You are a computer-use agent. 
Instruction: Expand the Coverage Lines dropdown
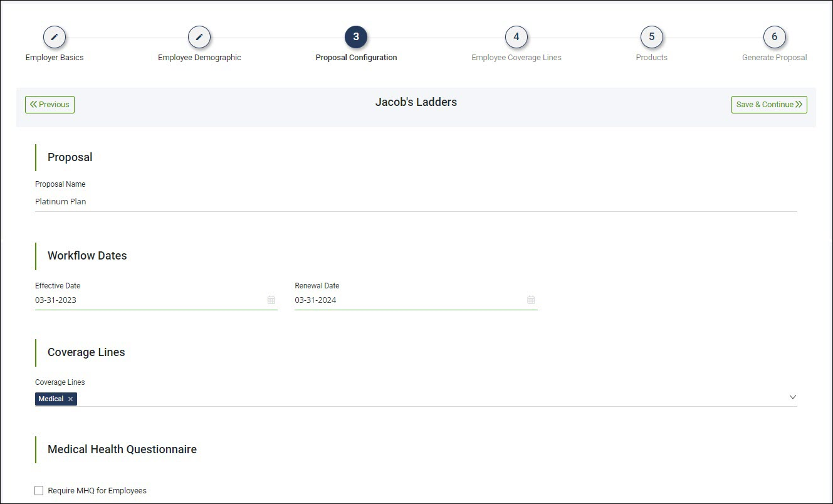tap(792, 397)
